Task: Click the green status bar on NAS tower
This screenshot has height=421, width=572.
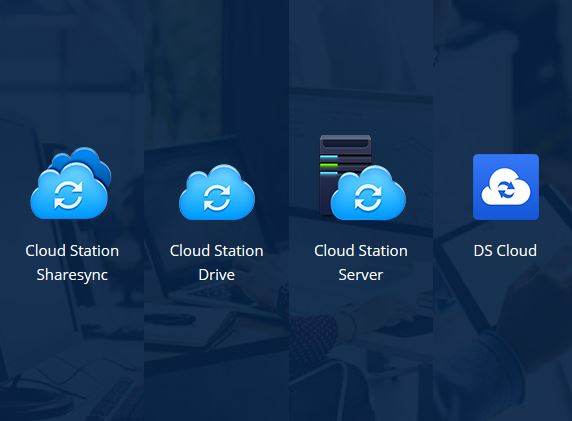Action: (329, 166)
